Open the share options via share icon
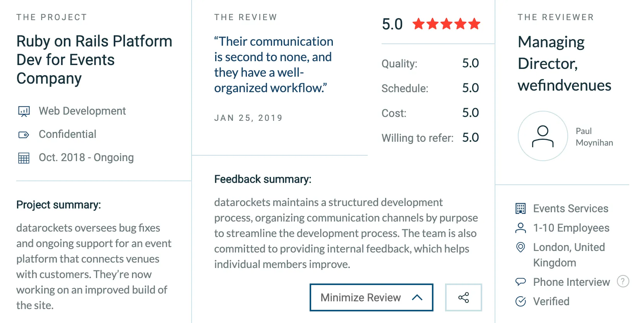Image resolution: width=644 pixels, height=323 pixels. [463, 297]
